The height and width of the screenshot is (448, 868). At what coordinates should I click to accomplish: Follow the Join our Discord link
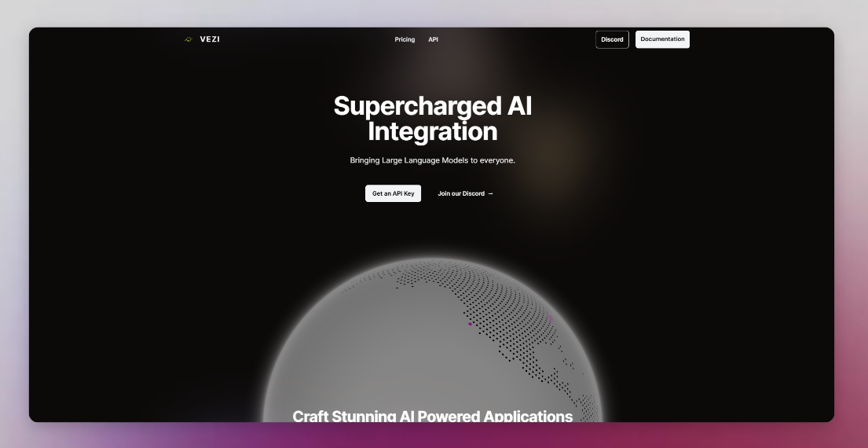[x=461, y=193]
